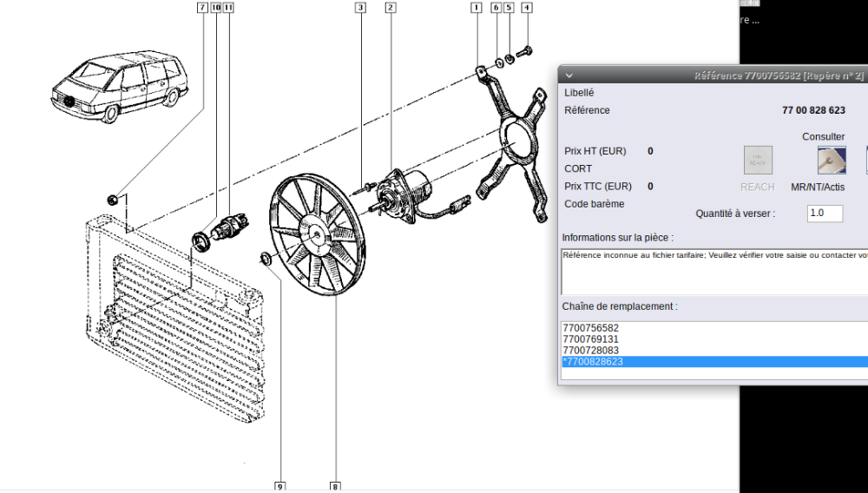Click the Informations sur la pièce text box

coord(713,272)
